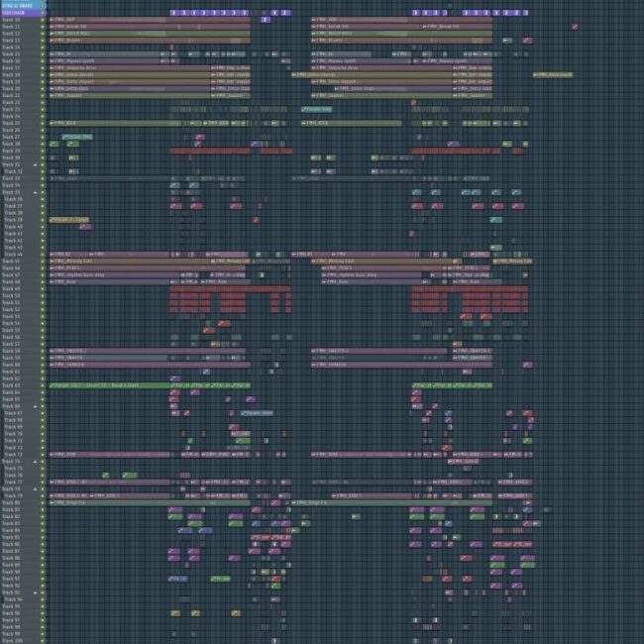The width and height of the screenshot is (644, 644).
Task: Select first purple pattern block on top track
Action: point(173,12)
